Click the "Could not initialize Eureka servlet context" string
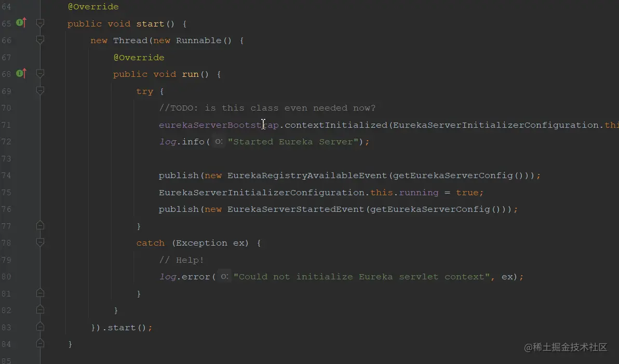This screenshot has height=364, width=619. tap(361, 277)
